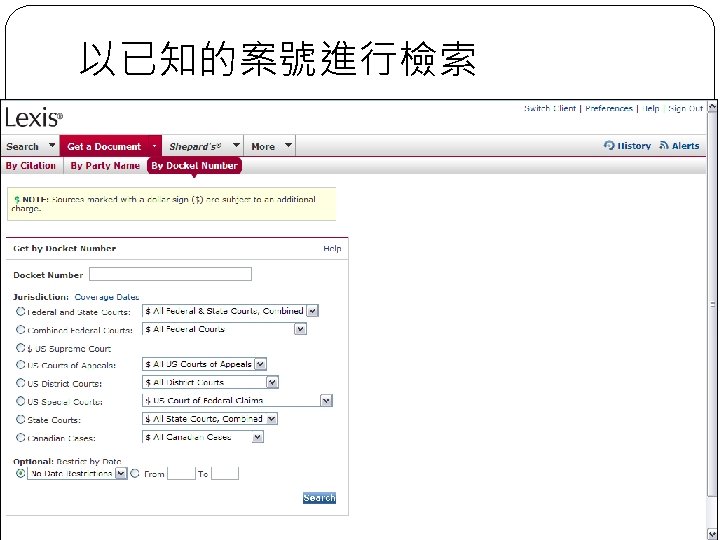Screen dimensions: 720x540
Task: Click the Docket Number input field
Action: [x=170, y=274]
